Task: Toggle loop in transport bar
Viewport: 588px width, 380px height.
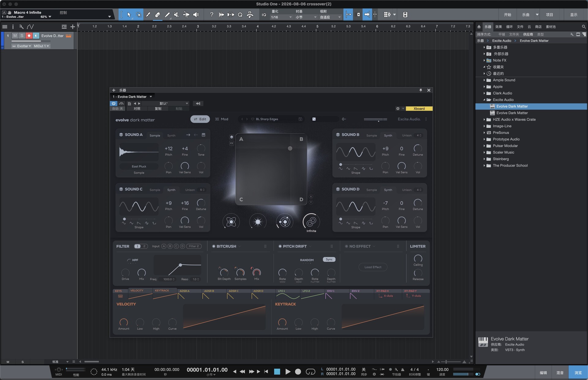Action: (311, 371)
